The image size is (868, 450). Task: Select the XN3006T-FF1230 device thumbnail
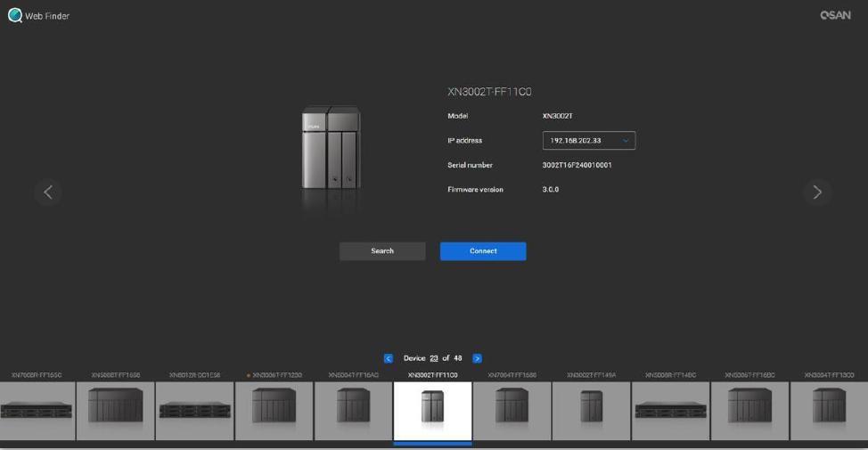(274, 410)
